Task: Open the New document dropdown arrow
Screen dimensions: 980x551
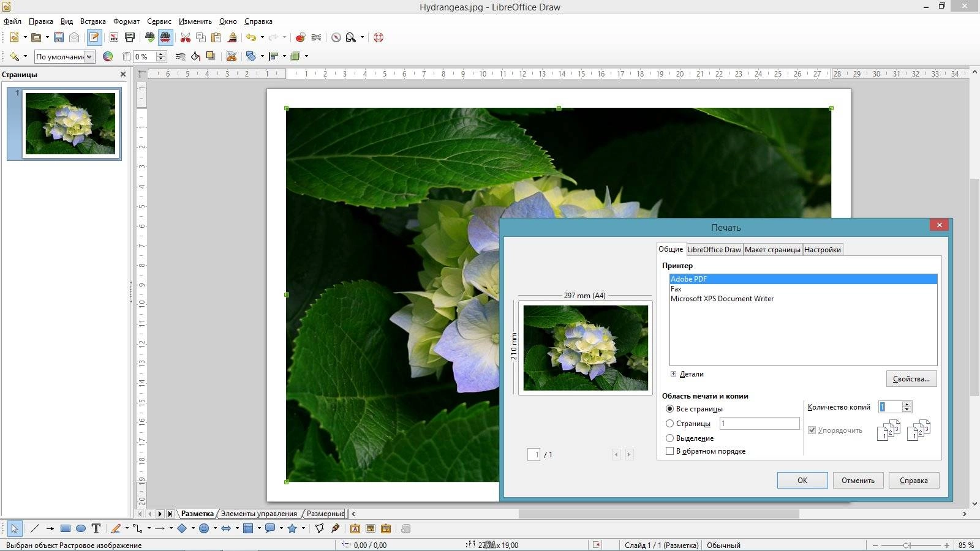Action: coord(25,37)
